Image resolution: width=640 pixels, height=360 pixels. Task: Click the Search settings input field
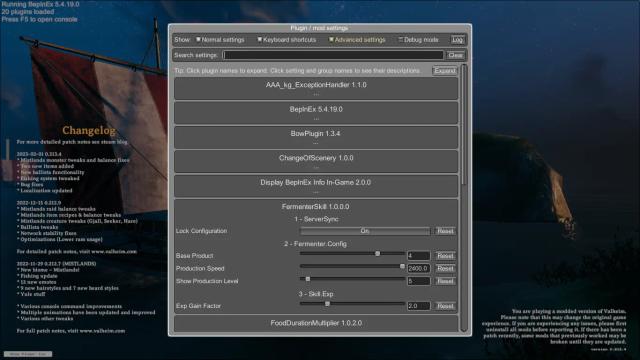[x=333, y=55]
